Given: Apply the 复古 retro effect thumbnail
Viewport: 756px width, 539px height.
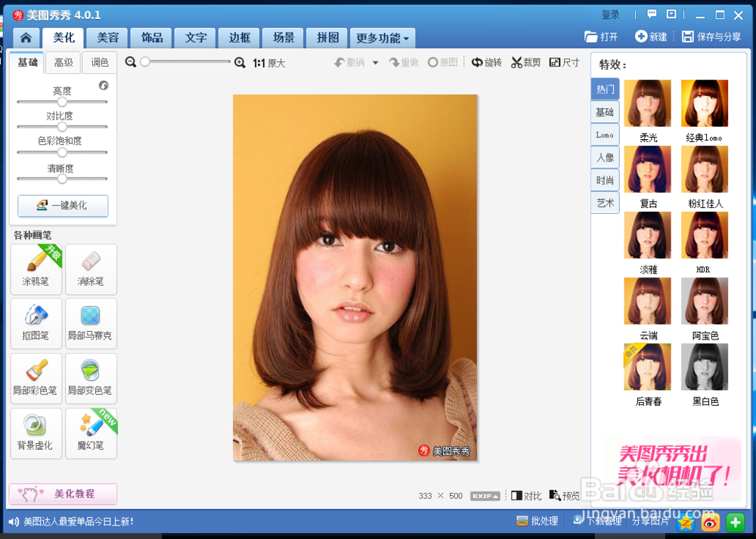Looking at the screenshot, I should pyautogui.click(x=648, y=169).
